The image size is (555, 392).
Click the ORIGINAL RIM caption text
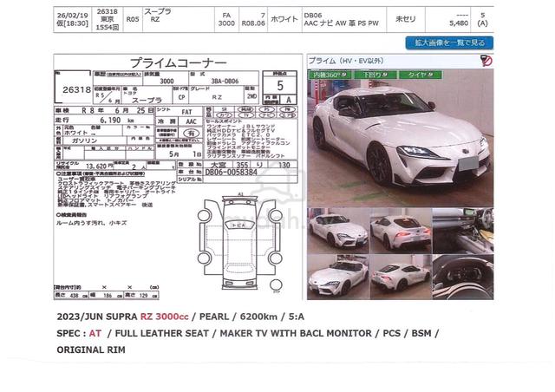pyautogui.click(x=91, y=350)
